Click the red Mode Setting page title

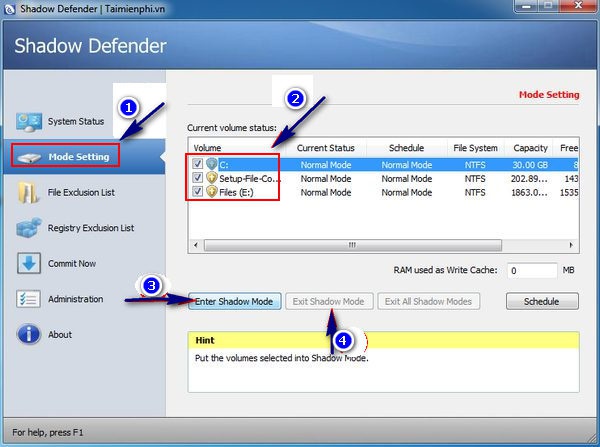coord(549,95)
